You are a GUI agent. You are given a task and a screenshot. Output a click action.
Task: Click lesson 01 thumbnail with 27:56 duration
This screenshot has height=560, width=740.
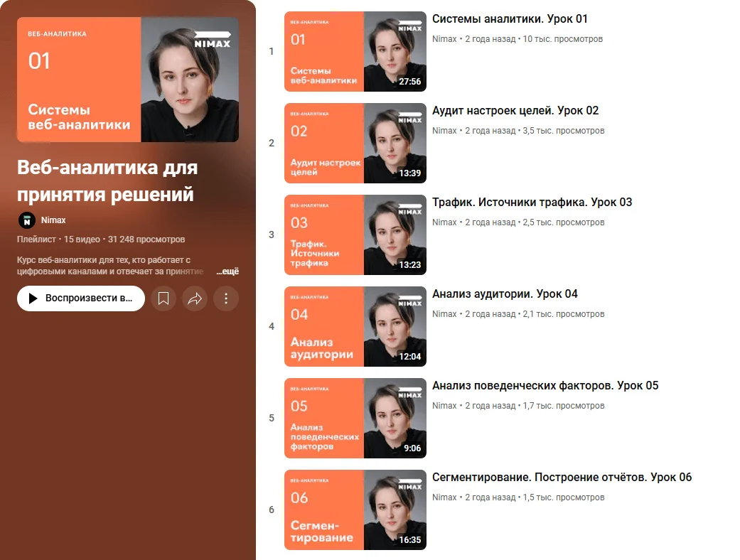pos(355,51)
